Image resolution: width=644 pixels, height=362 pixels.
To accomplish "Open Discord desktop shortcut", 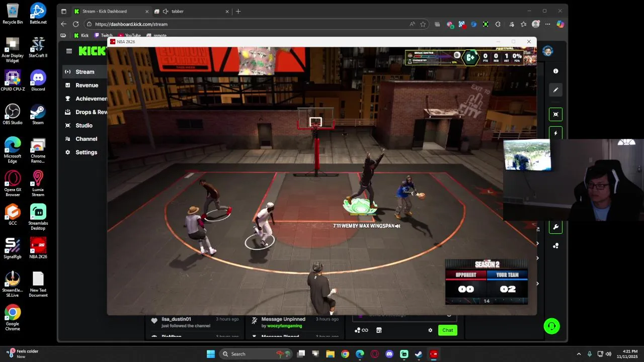I will click(x=38, y=80).
